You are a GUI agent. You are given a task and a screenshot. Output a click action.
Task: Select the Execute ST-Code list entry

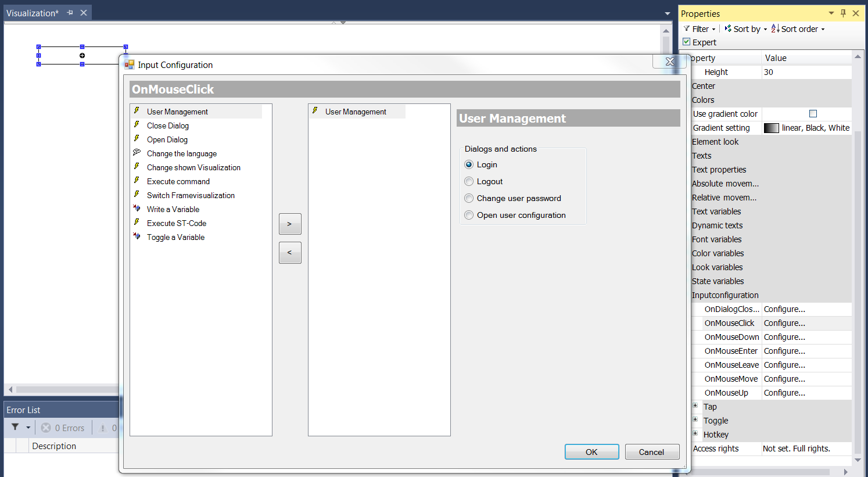tap(177, 223)
